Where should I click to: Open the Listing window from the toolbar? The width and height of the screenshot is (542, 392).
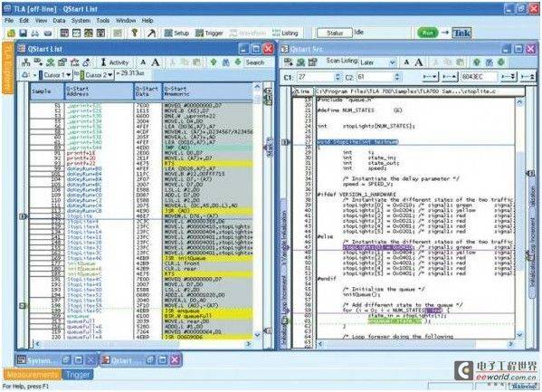(285, 33)
